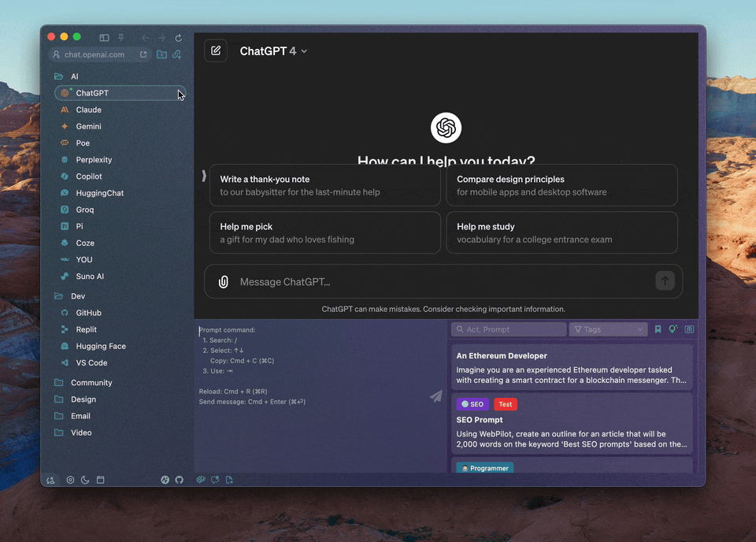Click the chat bubble lightning icon at bottom

pos(215,480)
